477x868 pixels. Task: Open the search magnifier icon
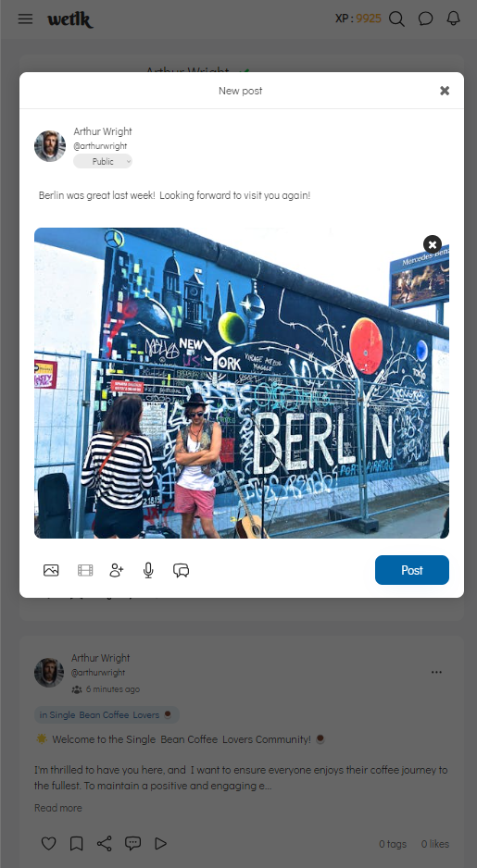click(x=396, y=19)
